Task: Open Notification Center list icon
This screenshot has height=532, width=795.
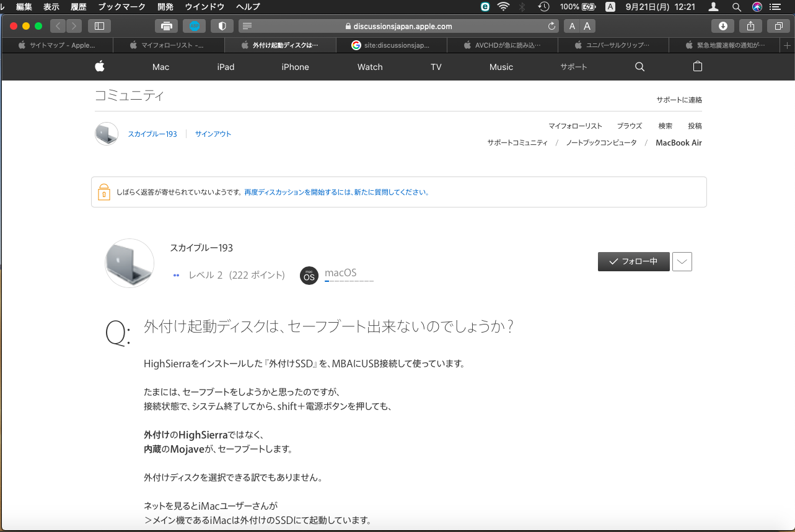Action: pyautogui.click(x=775, y=7)
